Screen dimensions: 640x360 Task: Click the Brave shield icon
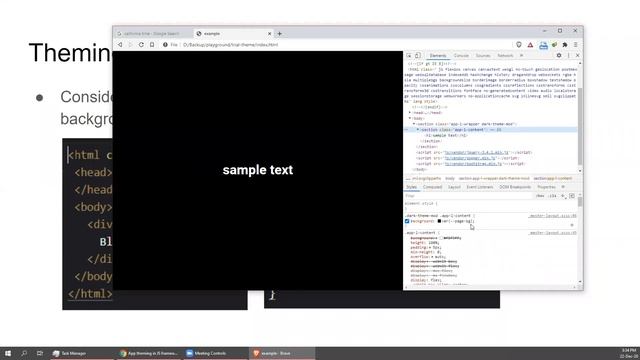[519, 44]
